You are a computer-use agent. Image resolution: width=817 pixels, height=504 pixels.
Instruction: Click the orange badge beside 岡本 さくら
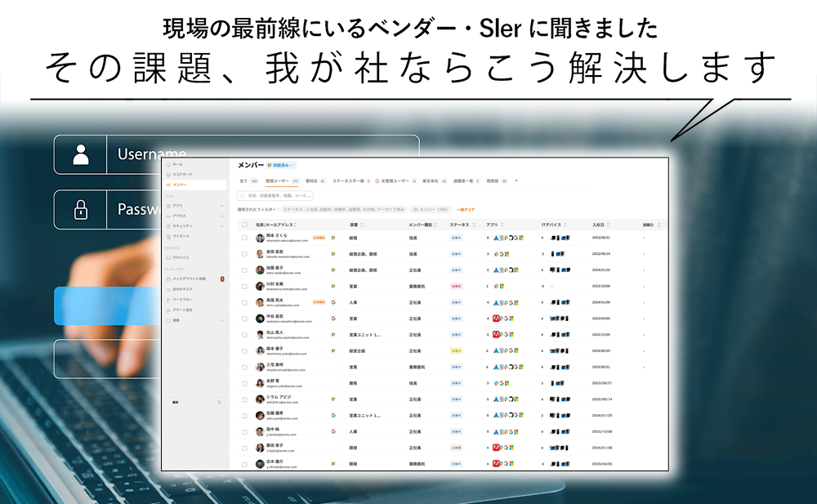(319, 238)
